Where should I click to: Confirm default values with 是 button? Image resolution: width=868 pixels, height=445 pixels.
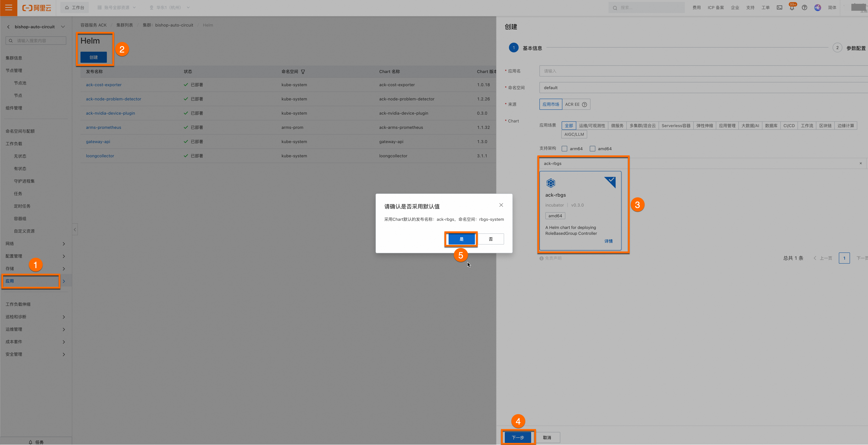[x=461, y=239]
